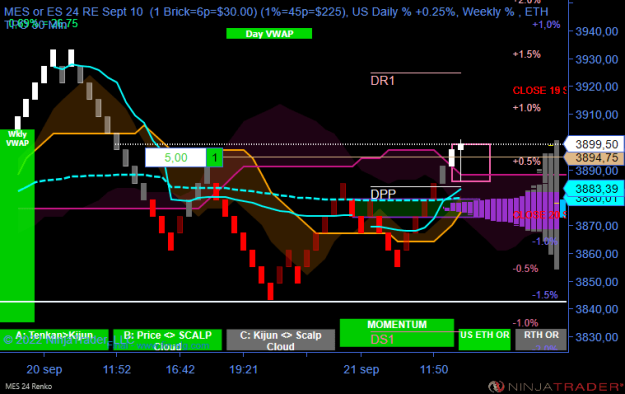Click the +1.5% percent level label
This screenshot has width=625, height=394.
point(527,54)
